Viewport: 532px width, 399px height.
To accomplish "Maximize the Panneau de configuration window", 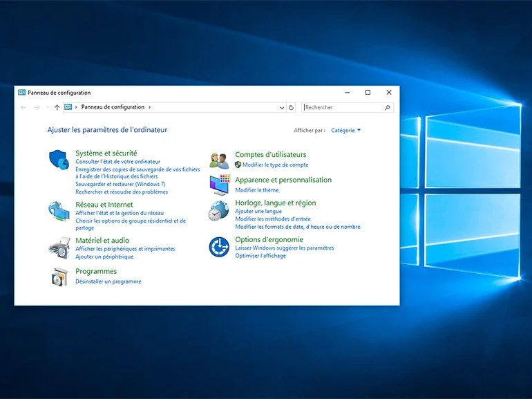I will pyautogui.click(x=368, y=93).
